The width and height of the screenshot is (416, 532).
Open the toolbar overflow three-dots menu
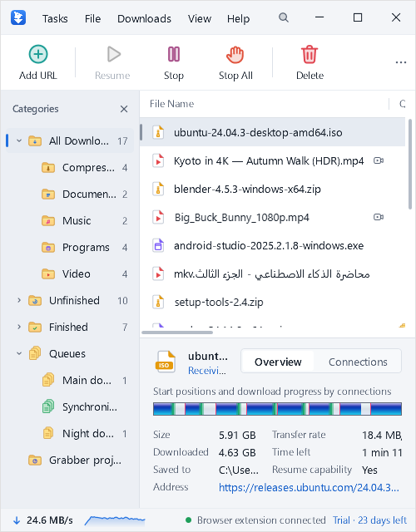point(401,62)
